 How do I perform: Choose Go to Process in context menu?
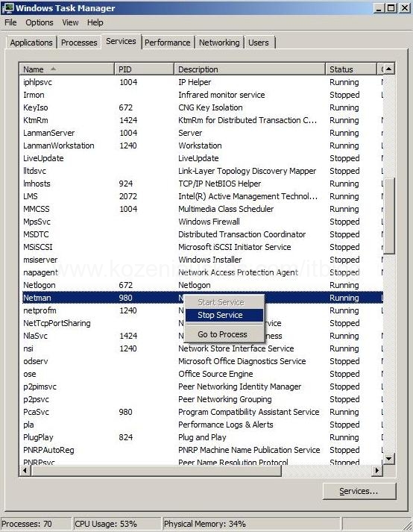pyautogui.click(x=224, y=334)
